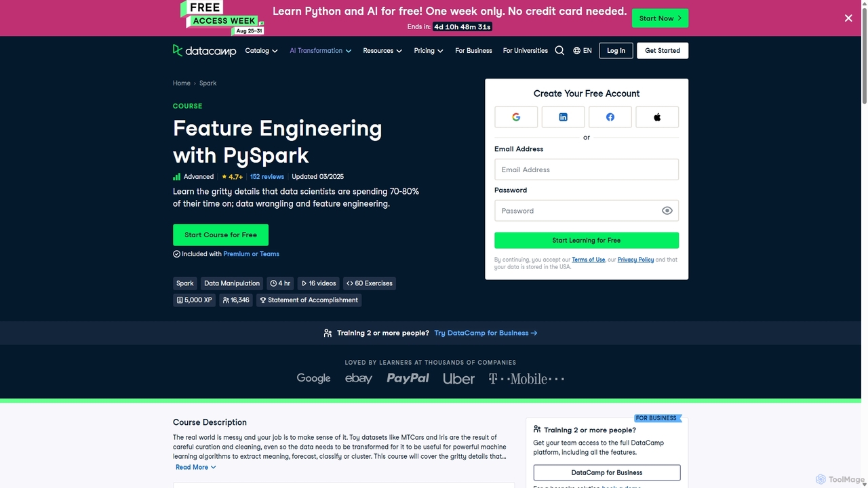Click the 16 videos chip
Viewport: 868px width, 488px height.
pos(319,283)
